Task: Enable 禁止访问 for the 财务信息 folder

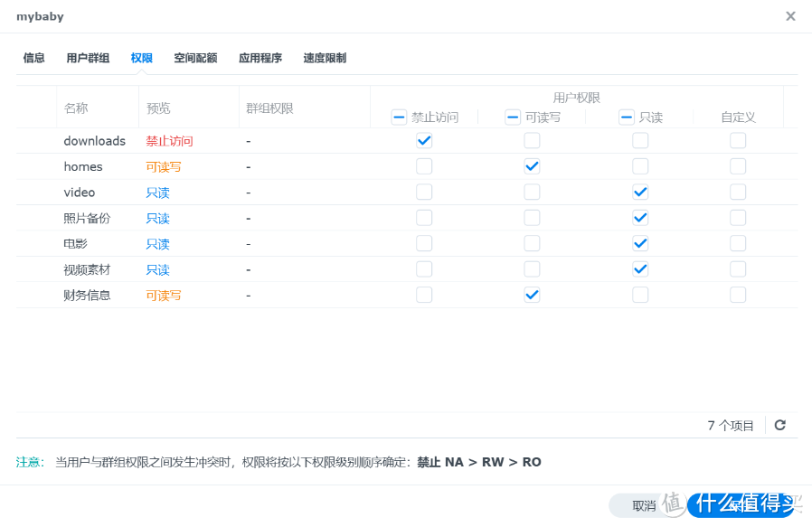Action: (x=424, y=296)
